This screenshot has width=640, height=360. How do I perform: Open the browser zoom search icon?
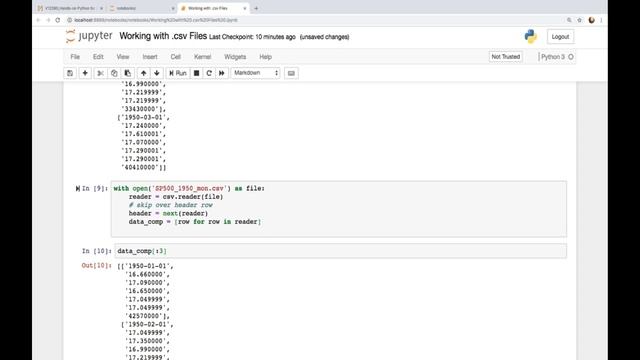(569, 20)
